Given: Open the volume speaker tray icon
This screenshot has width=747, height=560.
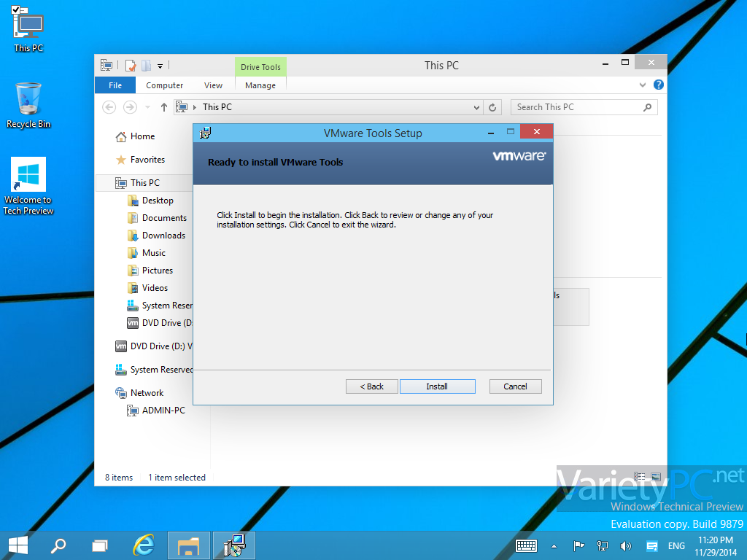Looking at the screenshot, I should click(x=625, y=545).
